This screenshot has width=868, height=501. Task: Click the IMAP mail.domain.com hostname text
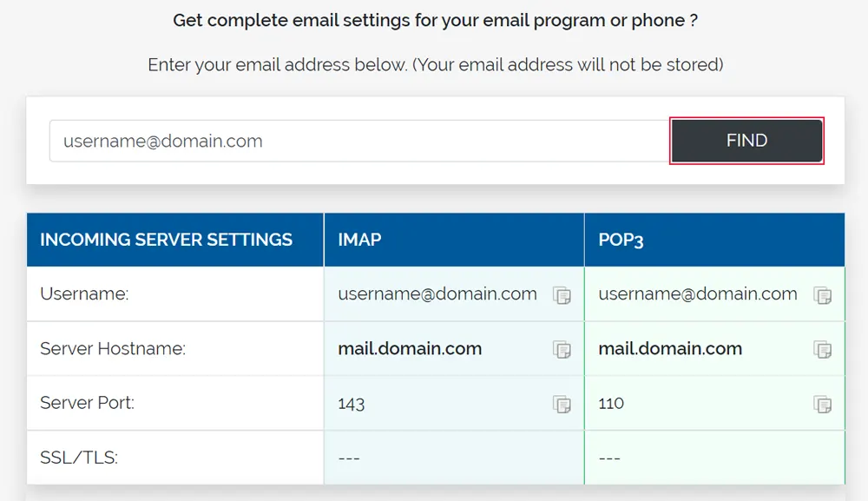410,349
